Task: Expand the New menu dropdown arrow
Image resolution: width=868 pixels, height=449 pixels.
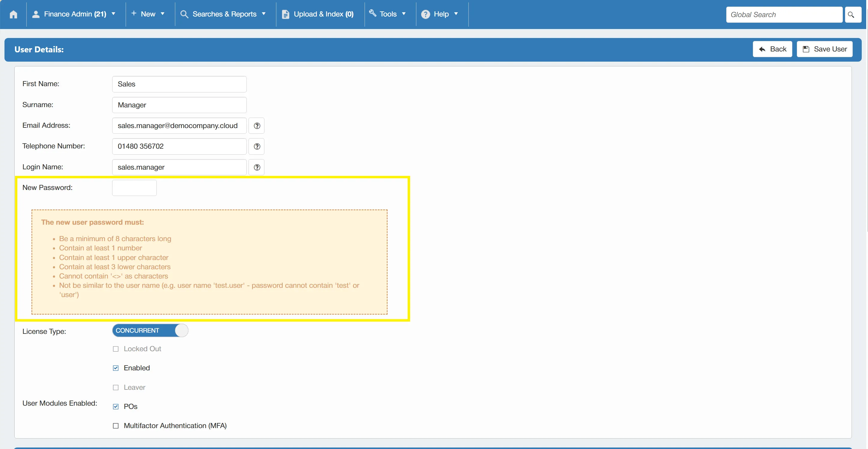Action: coord(163,14)
